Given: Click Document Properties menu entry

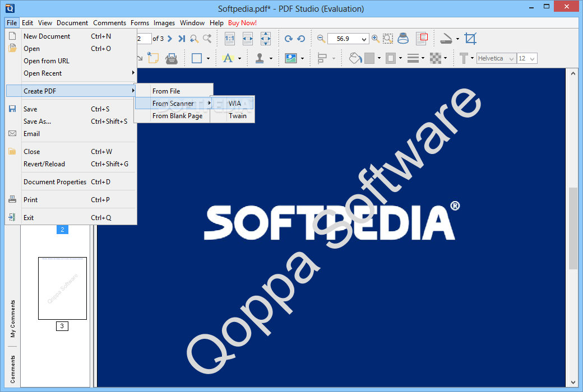Looking at the screenshot, I should (71, 181).
